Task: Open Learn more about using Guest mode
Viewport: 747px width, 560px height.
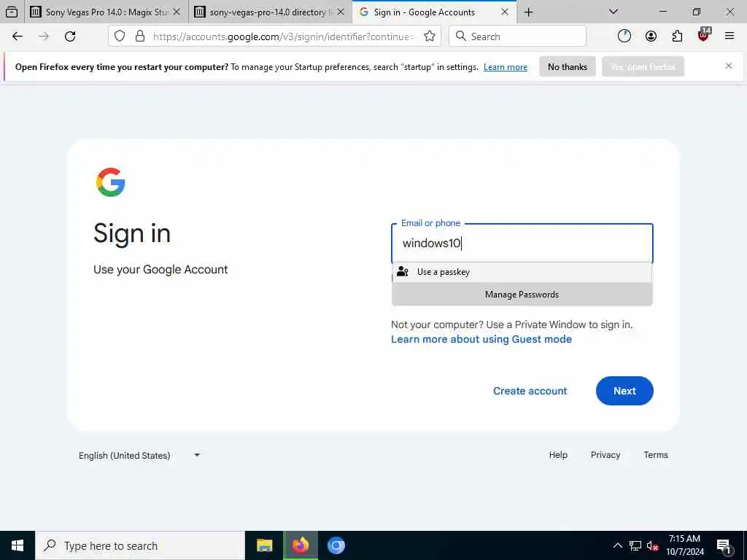Action: [x=481, y=339]
